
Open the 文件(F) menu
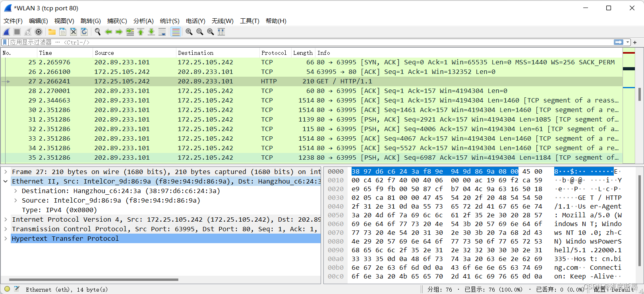click(x=13, y=21)
